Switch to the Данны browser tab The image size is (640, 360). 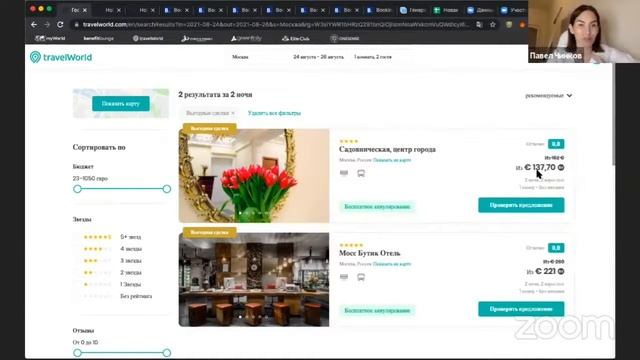pos(480,10)
